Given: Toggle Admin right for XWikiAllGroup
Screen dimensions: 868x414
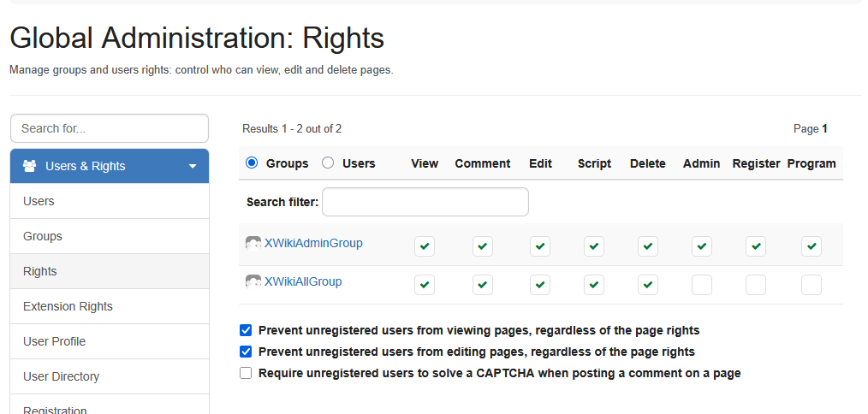Looking at the screenshot, I should click(x=702, y=285).
